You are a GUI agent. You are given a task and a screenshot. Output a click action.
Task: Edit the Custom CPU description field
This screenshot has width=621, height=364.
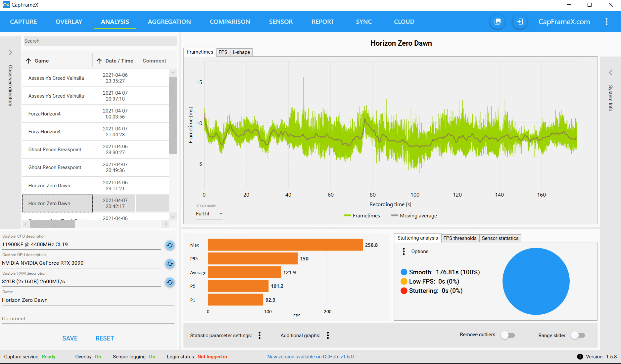point(81,245)
